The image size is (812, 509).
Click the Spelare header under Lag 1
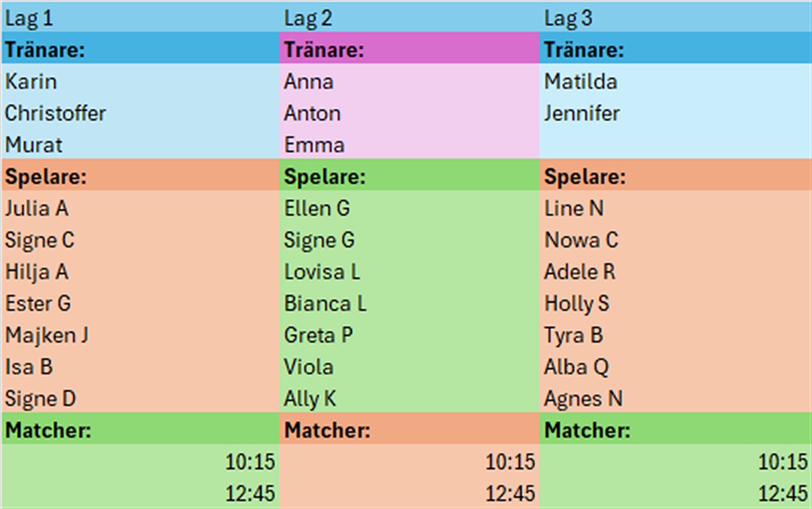(x=140, y=176)
